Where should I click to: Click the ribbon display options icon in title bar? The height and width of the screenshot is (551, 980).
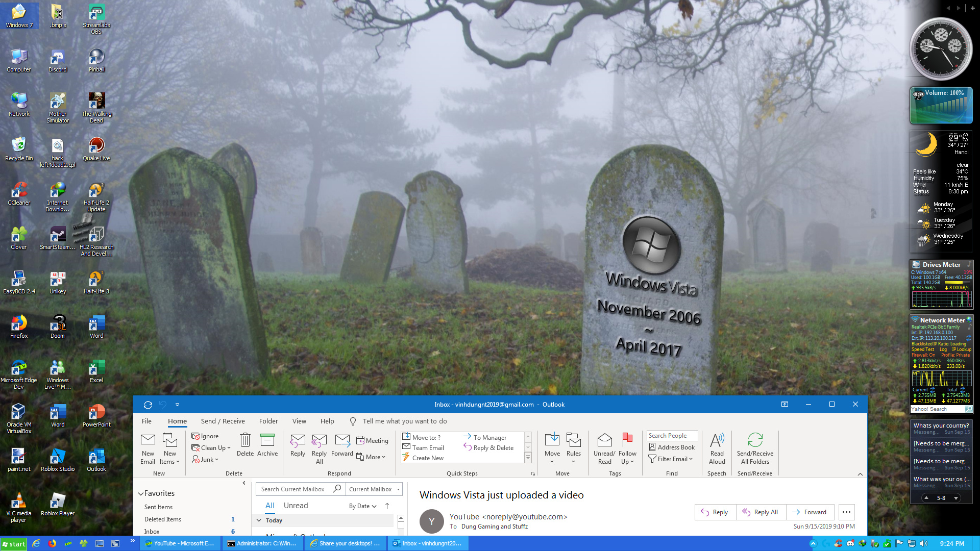click(785, 404)
